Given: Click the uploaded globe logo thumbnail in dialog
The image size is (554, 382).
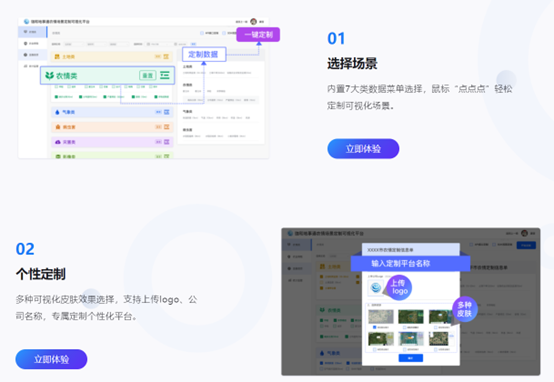Looking at the screenshot, I should [x=376, y=288].
